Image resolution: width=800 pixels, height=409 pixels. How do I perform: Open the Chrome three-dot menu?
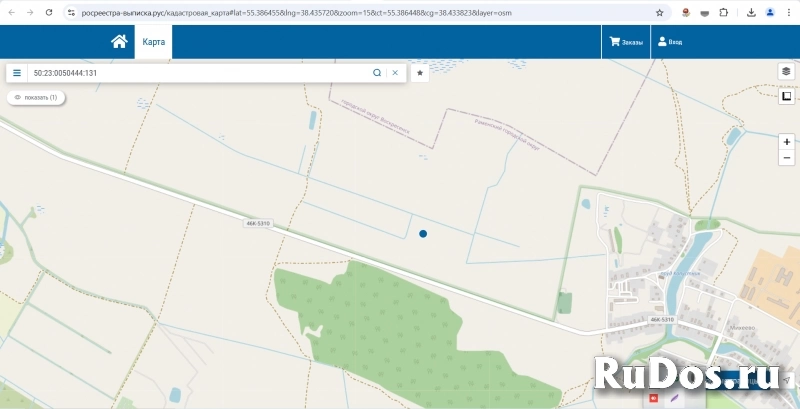point(788,12)
